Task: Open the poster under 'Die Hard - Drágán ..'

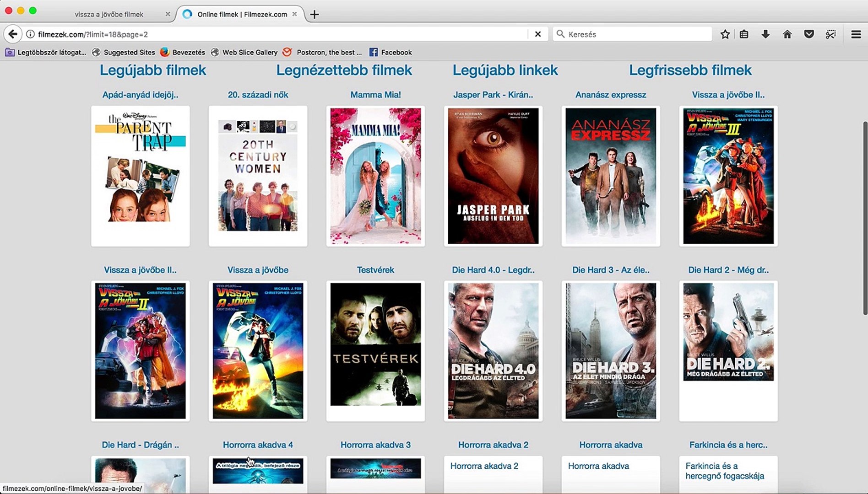Action: pos(140,475)
